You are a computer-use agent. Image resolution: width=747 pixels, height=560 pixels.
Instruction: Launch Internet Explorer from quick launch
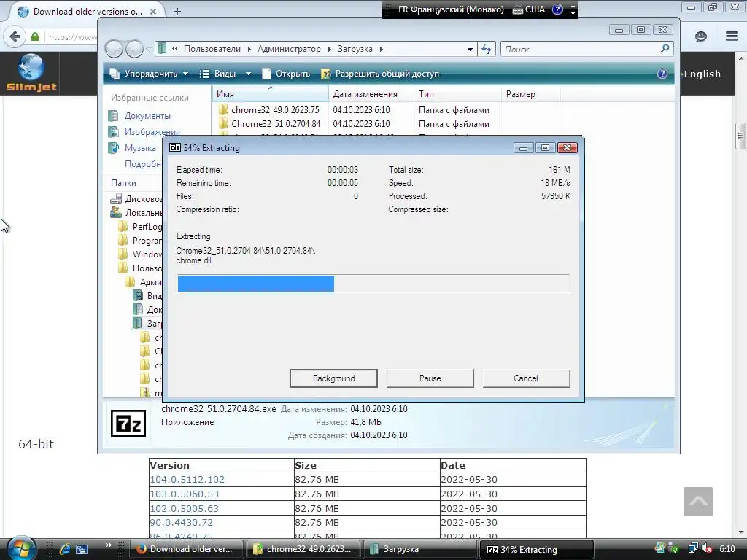(65, 549)
